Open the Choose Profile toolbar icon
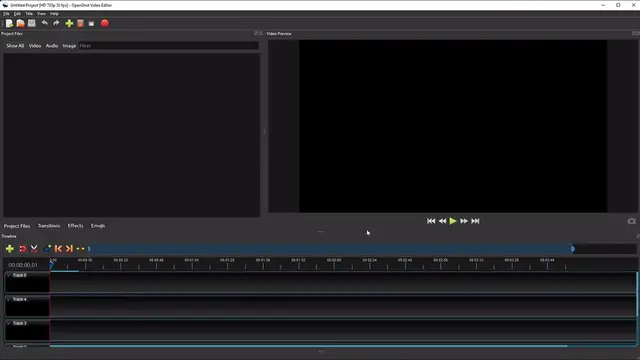640x360 pixels. pyautogui.click(x=80, y=23)
